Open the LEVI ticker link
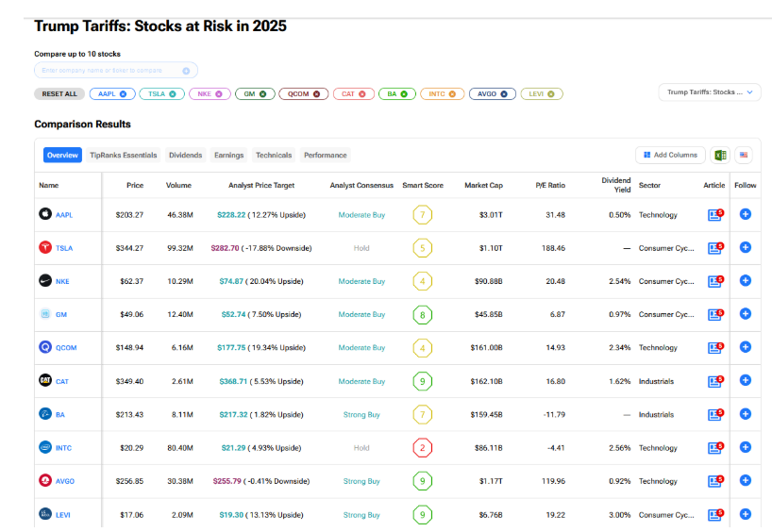This screenshot has width=772, height=532. coord(62,515)
